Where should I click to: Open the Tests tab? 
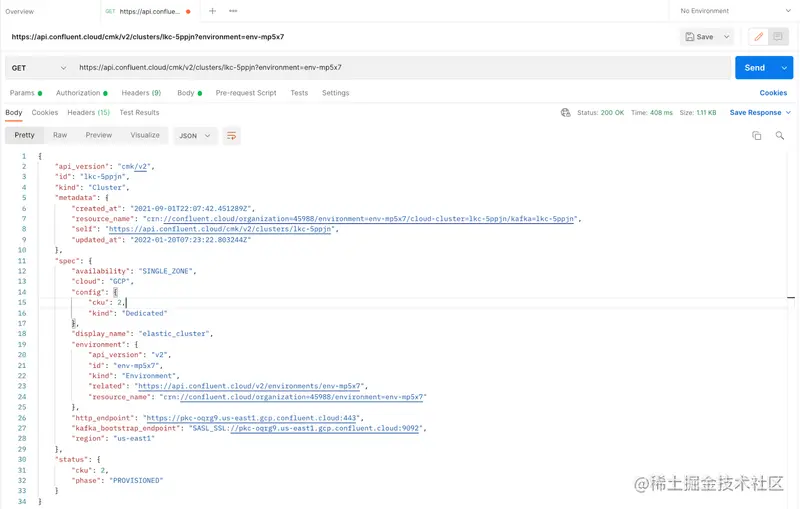pos(299,93)
